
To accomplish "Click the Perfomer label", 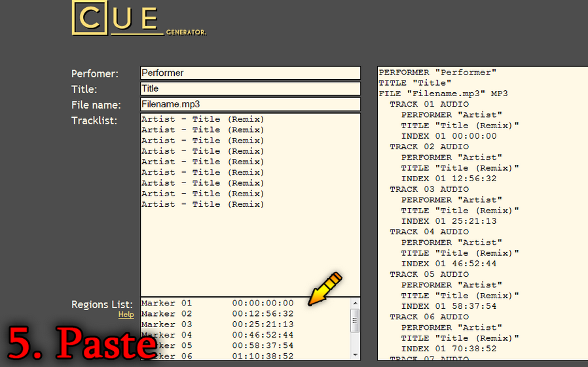I will pyautogui.click(x=95, y=74).
